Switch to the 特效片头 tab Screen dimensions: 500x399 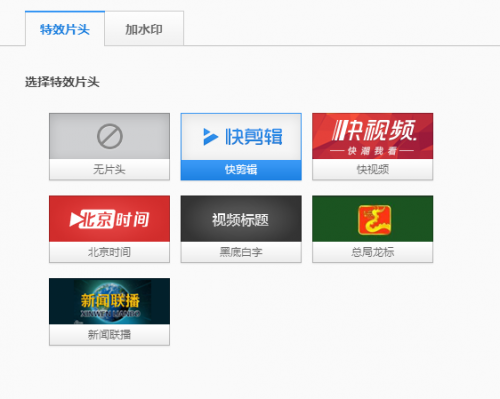click(65, 29)
